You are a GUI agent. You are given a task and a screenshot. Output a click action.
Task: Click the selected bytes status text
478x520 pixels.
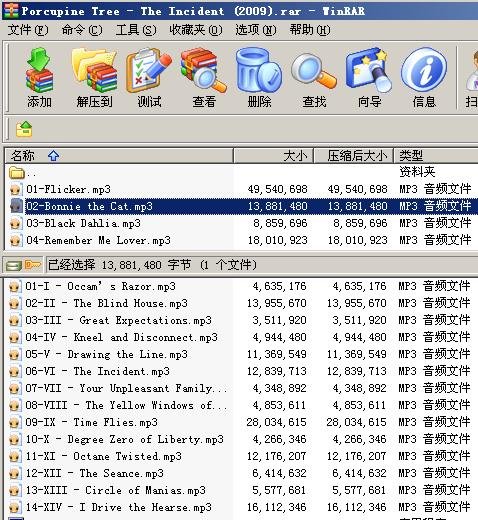tap(152, 265)
